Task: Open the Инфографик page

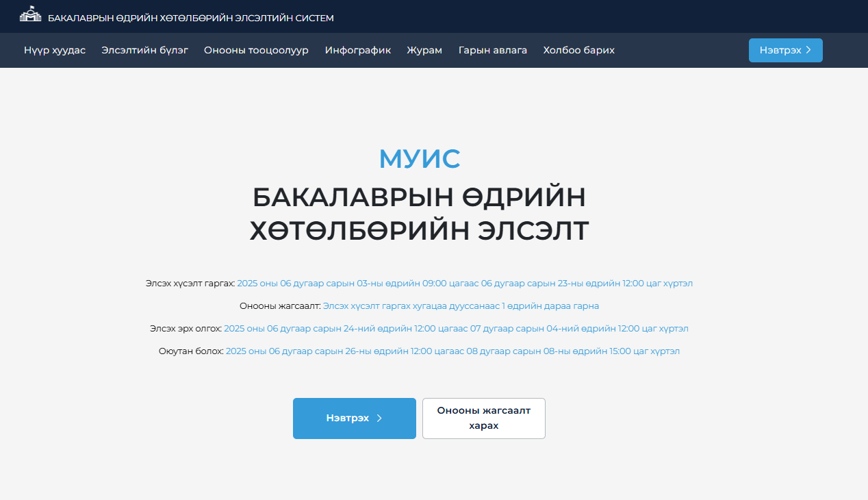Action: click(358, 50)
